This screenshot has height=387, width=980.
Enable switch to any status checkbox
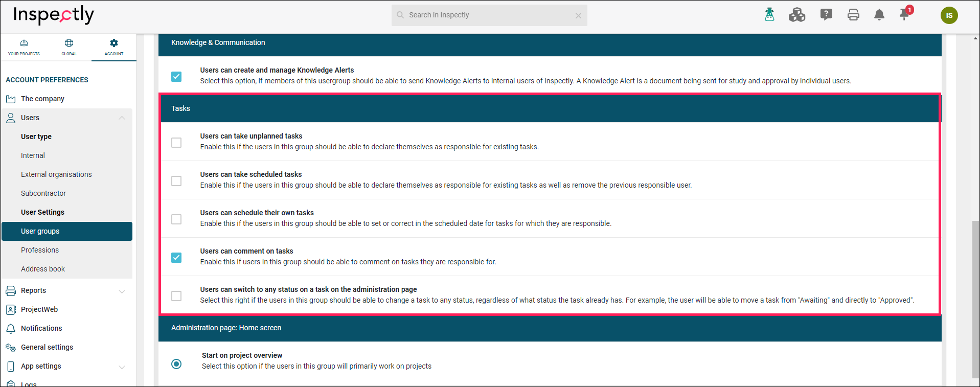tap(176, 295)
